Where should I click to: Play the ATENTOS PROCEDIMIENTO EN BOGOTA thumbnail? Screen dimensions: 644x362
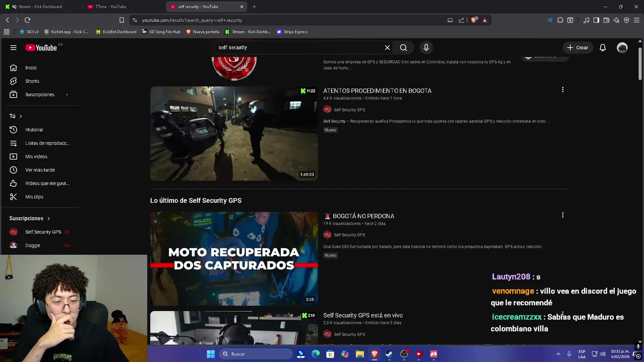point(234,133)
